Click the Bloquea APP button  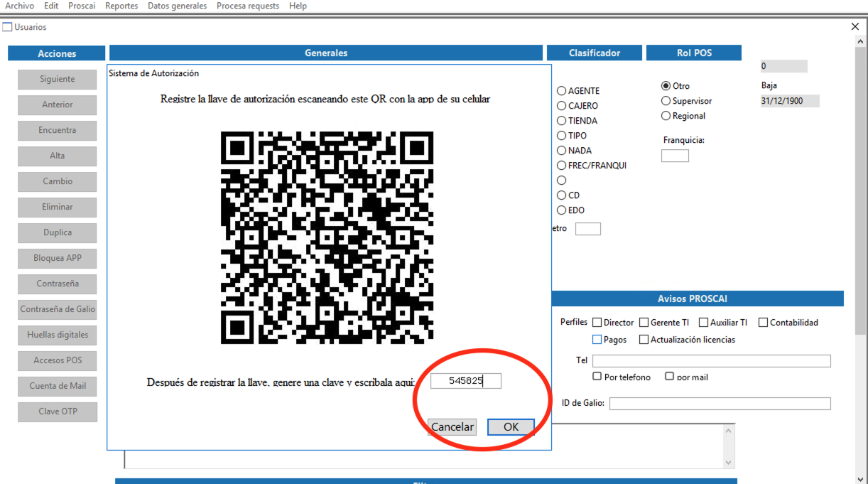58,258
